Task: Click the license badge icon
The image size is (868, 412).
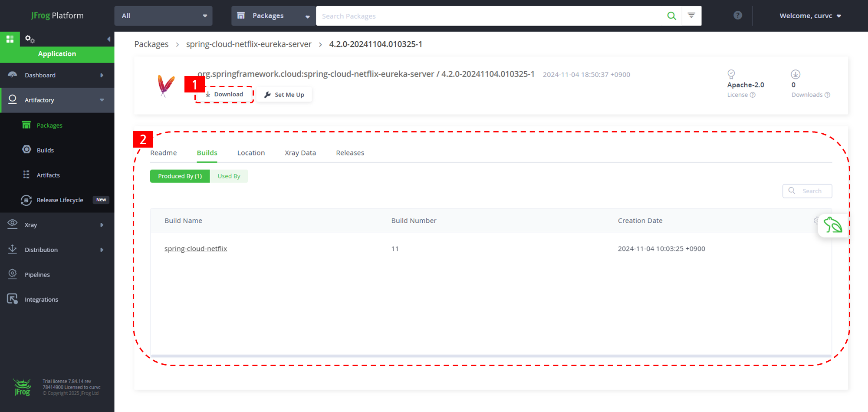Action: point(731,74)
